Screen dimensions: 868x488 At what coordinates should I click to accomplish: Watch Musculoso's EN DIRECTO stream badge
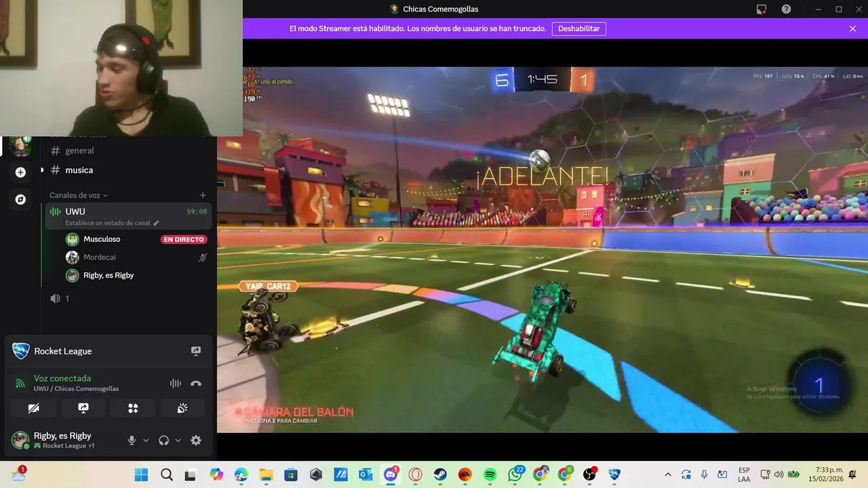point(184,239)
